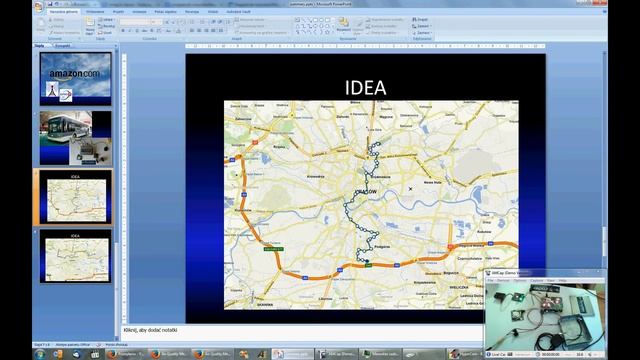
Task: Switch to Pokaz slajdów ribbon tab
Action: point(165,12)
